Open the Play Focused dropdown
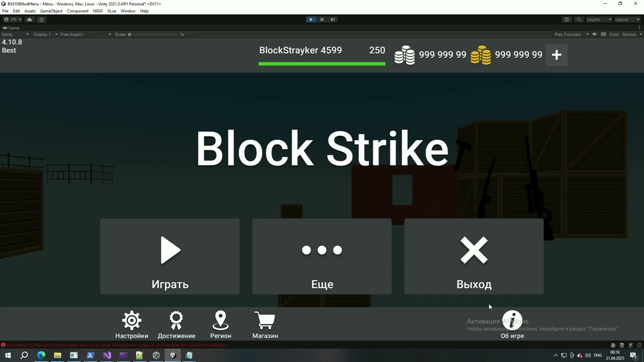The width and height of the screenshot is (644, 362). [x=571, y=35]
